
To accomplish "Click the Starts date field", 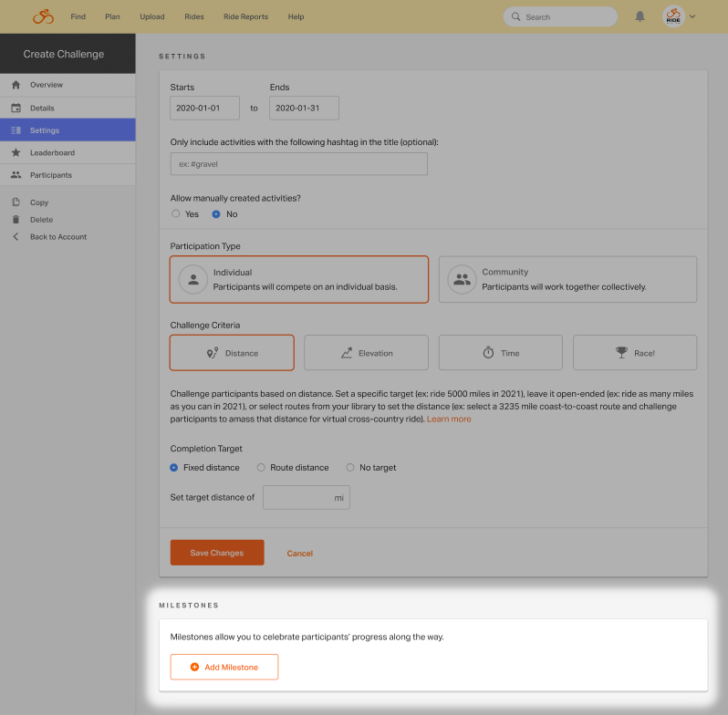I will (204, 109).
